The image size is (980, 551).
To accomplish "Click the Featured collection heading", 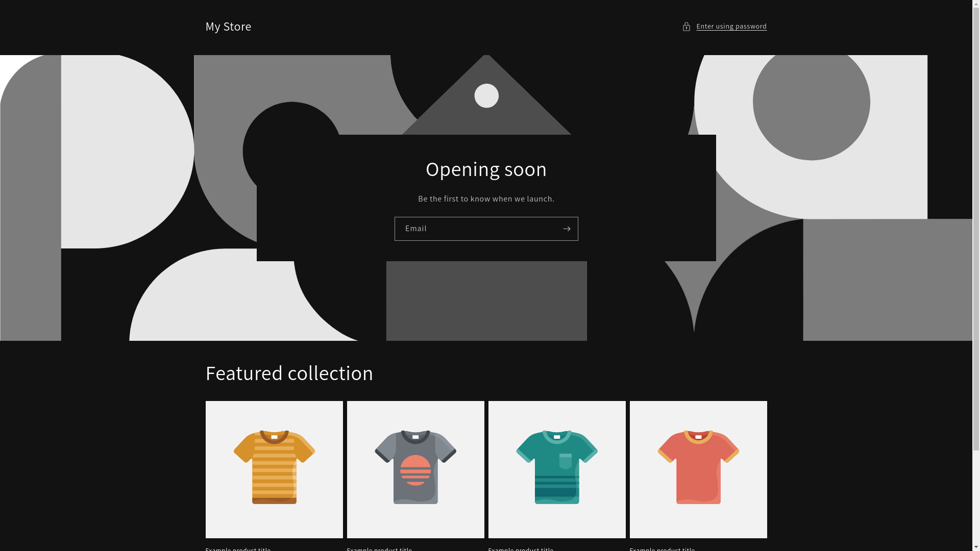I will point(289,373).
